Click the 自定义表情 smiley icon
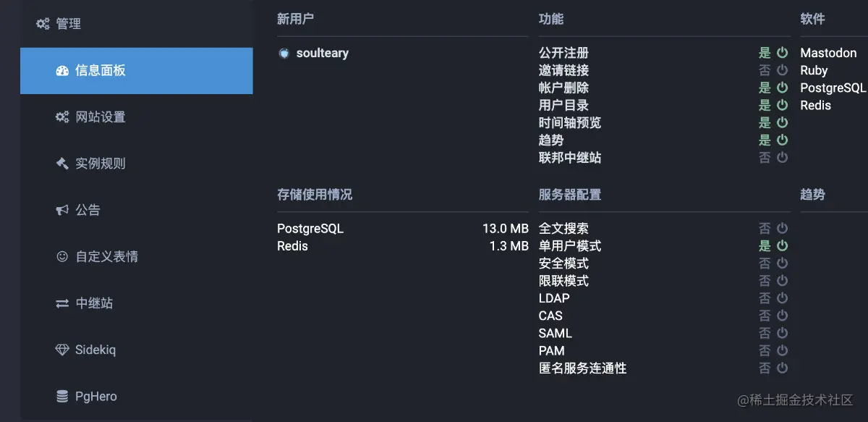This screenshot has width=868, height=422. [x=62, y=256]
